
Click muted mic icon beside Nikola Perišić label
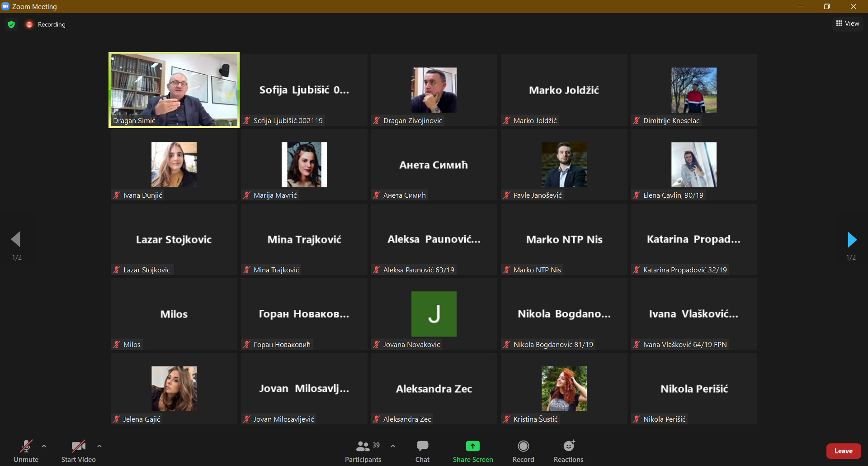click(x=637, y=419)
